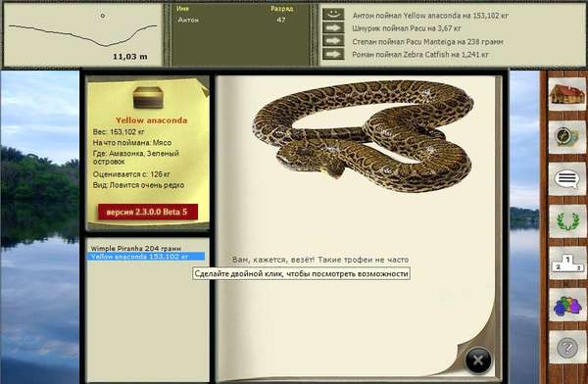
Task: Click the arrow icon beside Степан catch
Action: coord(333,41)
